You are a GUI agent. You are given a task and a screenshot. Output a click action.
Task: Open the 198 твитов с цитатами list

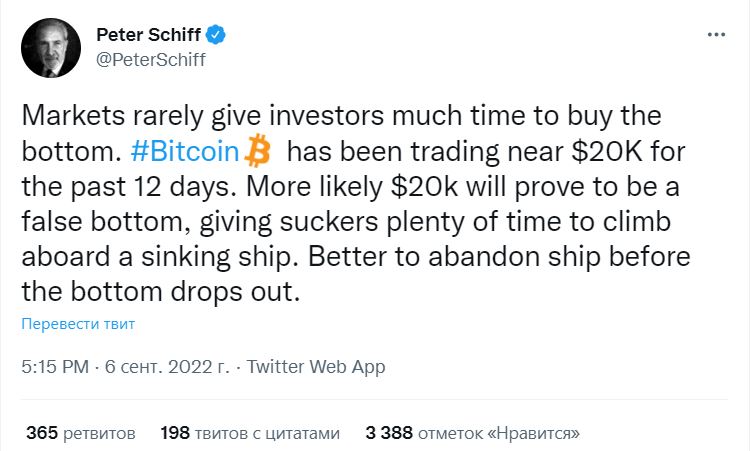[x=250, y=433]
